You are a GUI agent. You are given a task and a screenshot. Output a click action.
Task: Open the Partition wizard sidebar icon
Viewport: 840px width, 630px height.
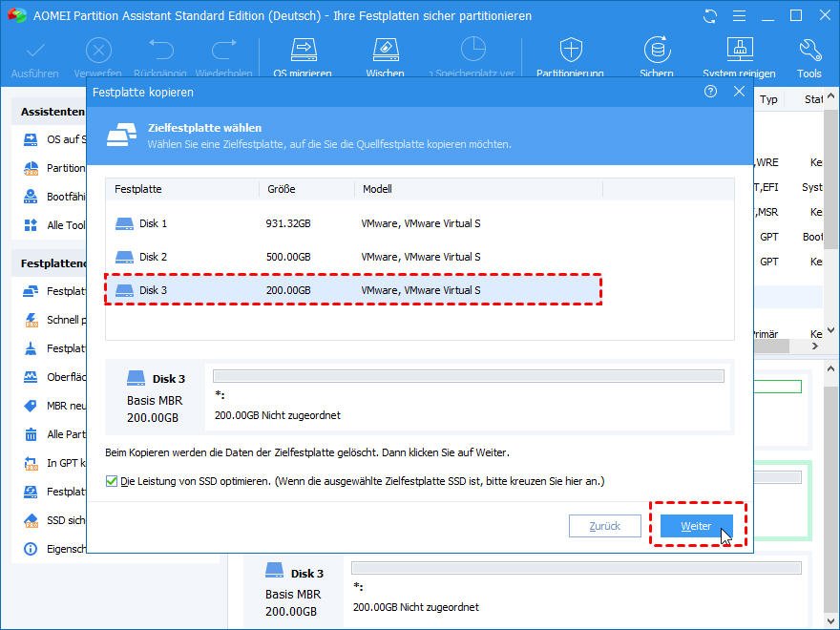coord(31,168)
